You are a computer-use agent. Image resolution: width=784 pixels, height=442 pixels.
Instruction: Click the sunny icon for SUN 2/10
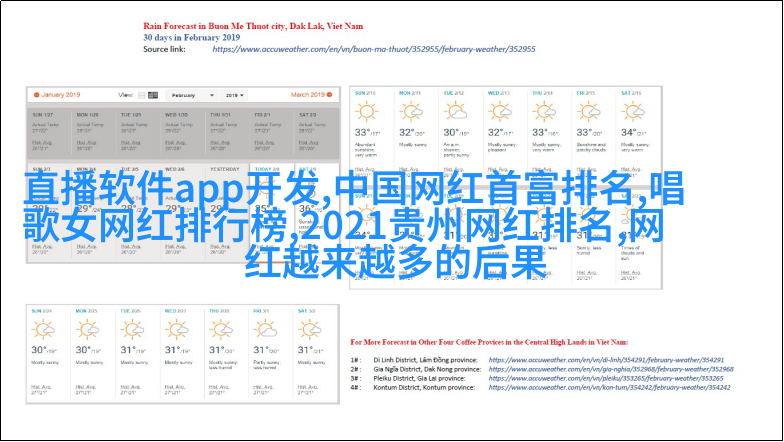click(366, 111)
